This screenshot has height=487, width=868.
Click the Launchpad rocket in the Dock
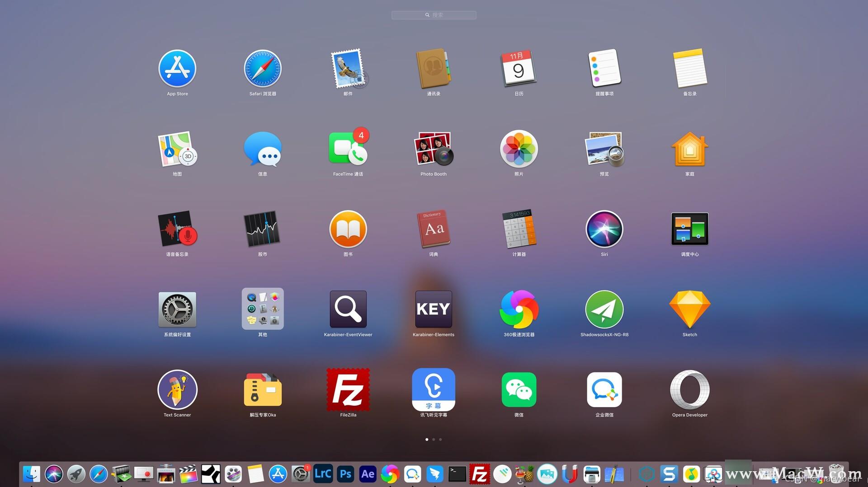76,474
